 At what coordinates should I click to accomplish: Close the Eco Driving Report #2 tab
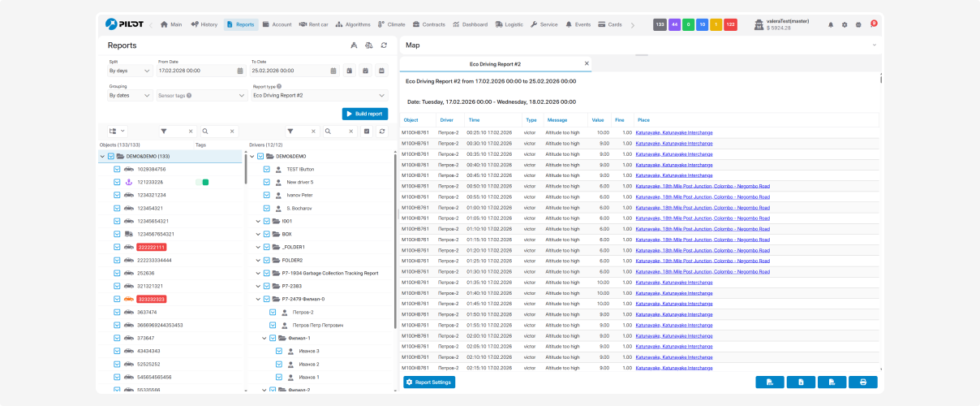coord(587,63)
